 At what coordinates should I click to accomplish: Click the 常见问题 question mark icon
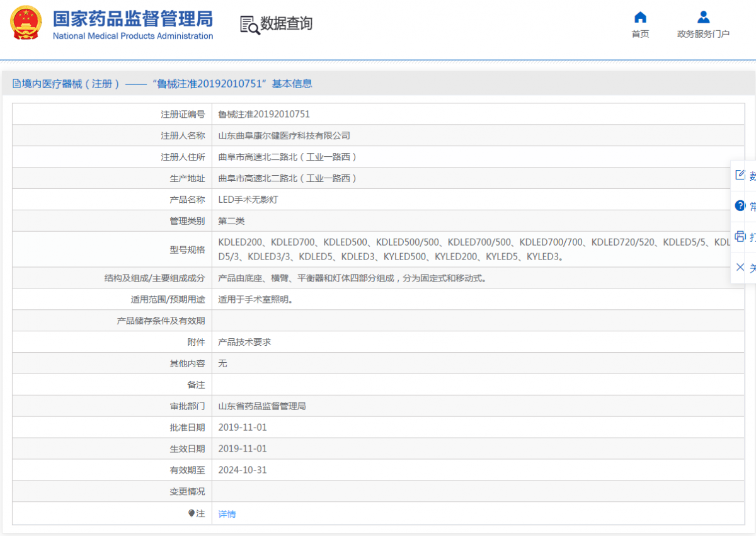coord(740,205)
